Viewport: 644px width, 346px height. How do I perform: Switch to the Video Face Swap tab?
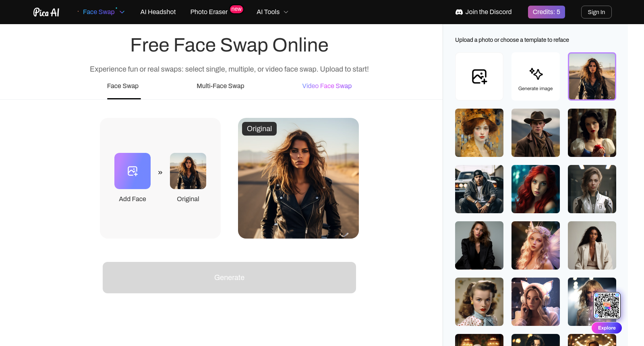coord(327,86)
